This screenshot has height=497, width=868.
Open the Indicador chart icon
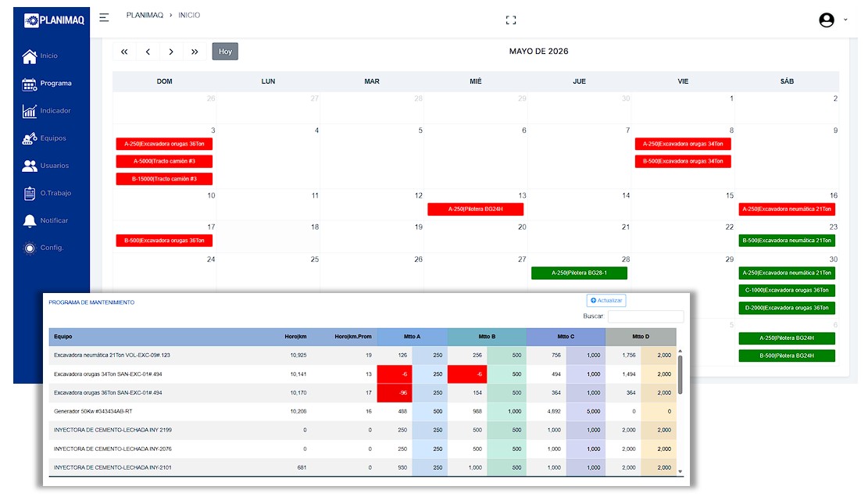pyautogui.click(x=30, y=111)
